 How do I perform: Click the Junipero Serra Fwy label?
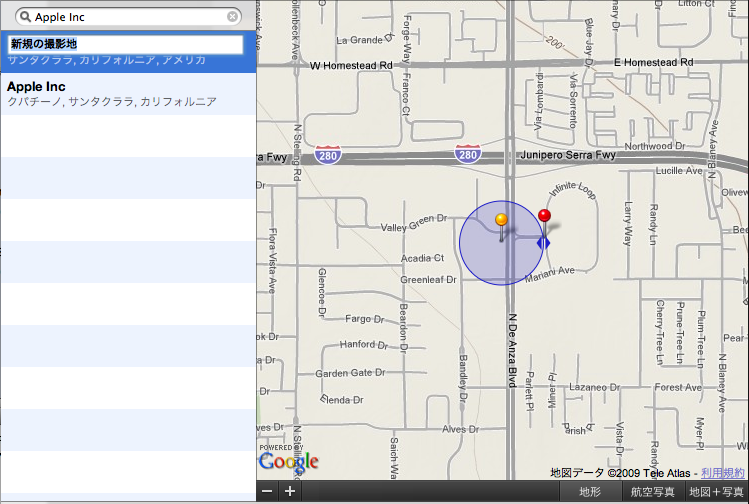(568, 155)
